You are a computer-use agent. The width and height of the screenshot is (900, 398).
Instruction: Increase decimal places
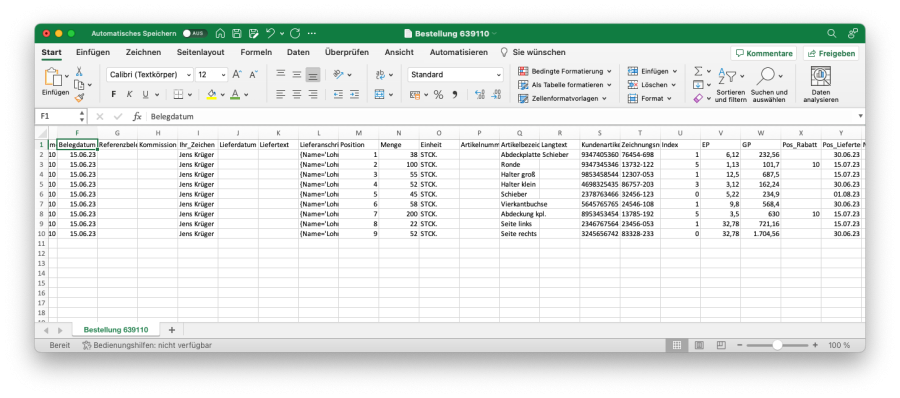click(x=480, y=95)
